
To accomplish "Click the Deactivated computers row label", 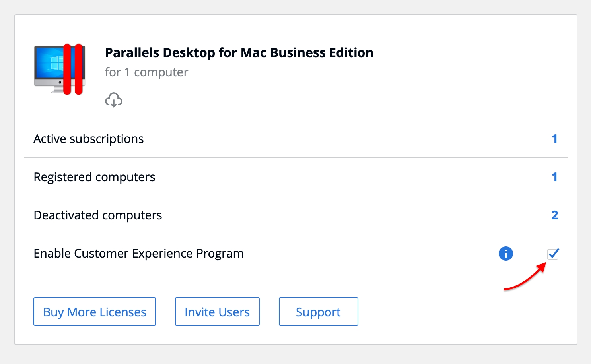I will pyautogui.click(x=98, y=215).
